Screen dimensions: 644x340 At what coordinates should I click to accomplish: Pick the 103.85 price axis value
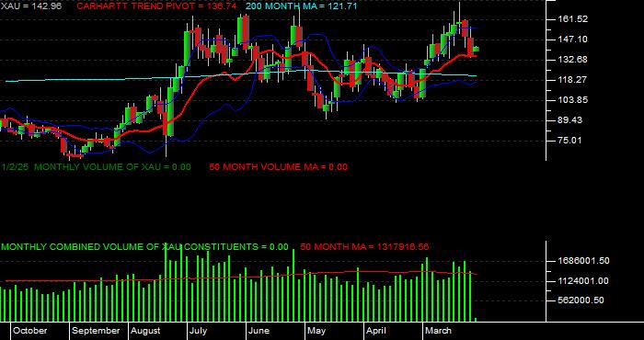coord(572,100)
